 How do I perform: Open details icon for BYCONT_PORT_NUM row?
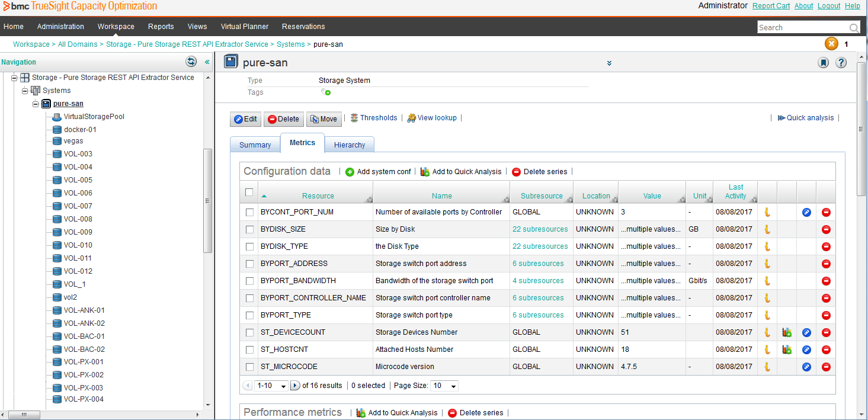tap(767, 212)
